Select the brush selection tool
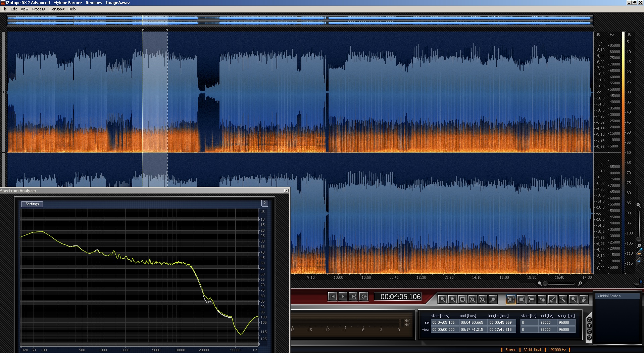This screenshot has width=644, height=353. click(552, 299)
